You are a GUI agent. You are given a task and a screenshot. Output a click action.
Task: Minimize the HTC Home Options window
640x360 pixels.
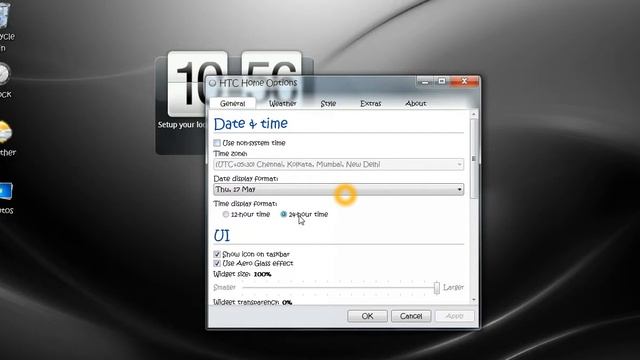[x=425, y=82]
